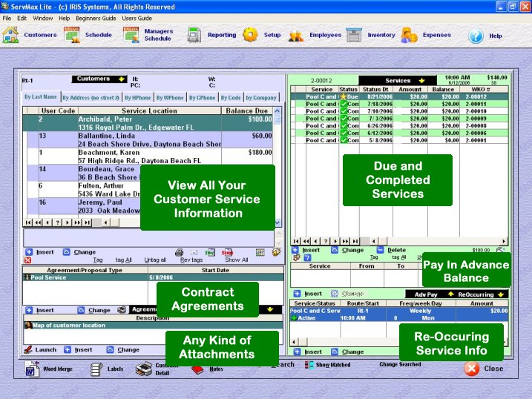Click services list horizontal scroll right arrow

tap(504, 241)
